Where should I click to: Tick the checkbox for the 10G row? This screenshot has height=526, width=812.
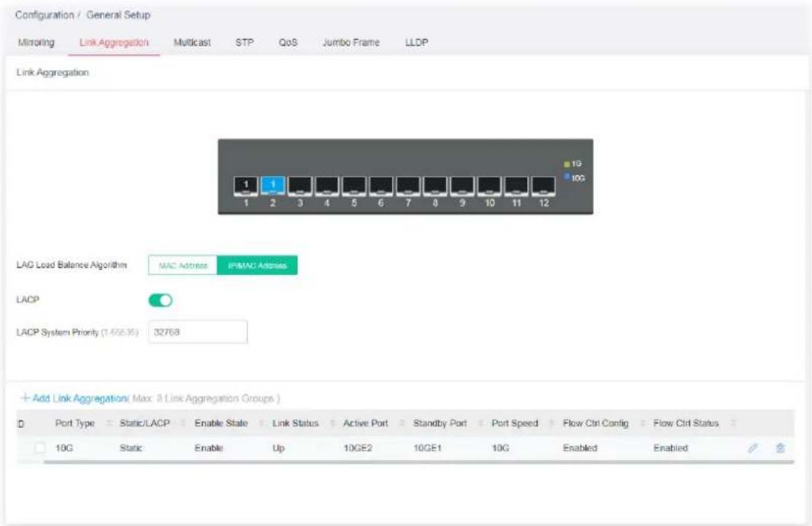click(x=40, y=447)
